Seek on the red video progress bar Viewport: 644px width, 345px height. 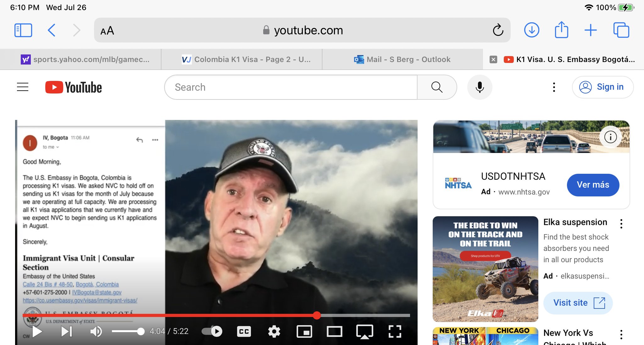(216, 315)
